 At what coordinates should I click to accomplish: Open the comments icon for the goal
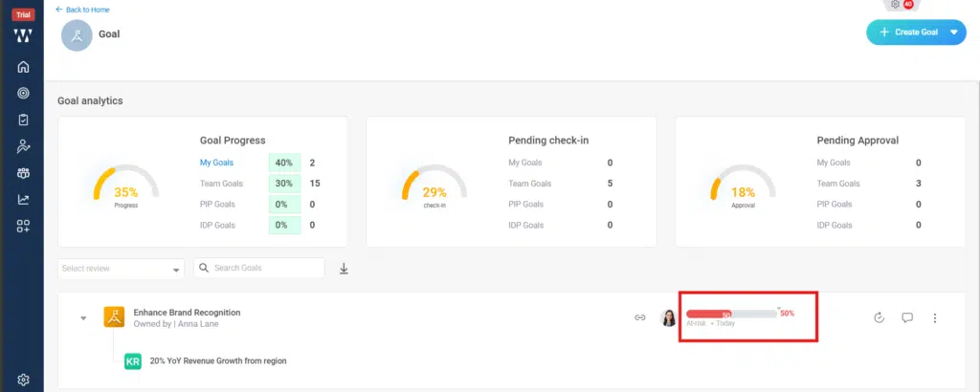[x=907, y=317]
